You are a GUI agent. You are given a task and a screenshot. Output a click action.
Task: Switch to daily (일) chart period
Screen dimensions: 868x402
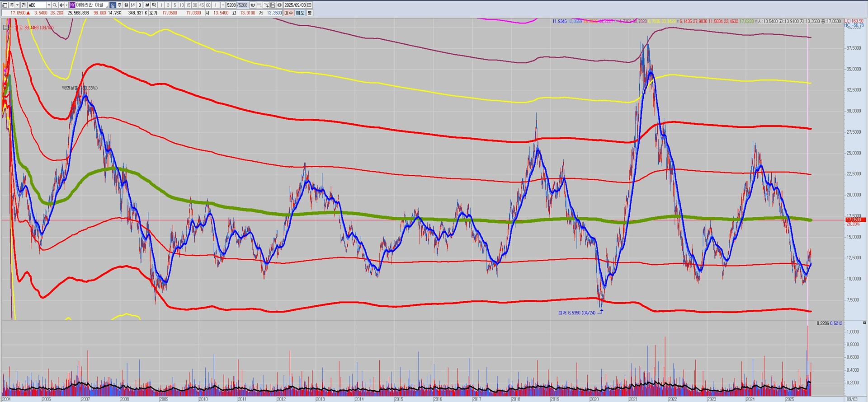113,5
